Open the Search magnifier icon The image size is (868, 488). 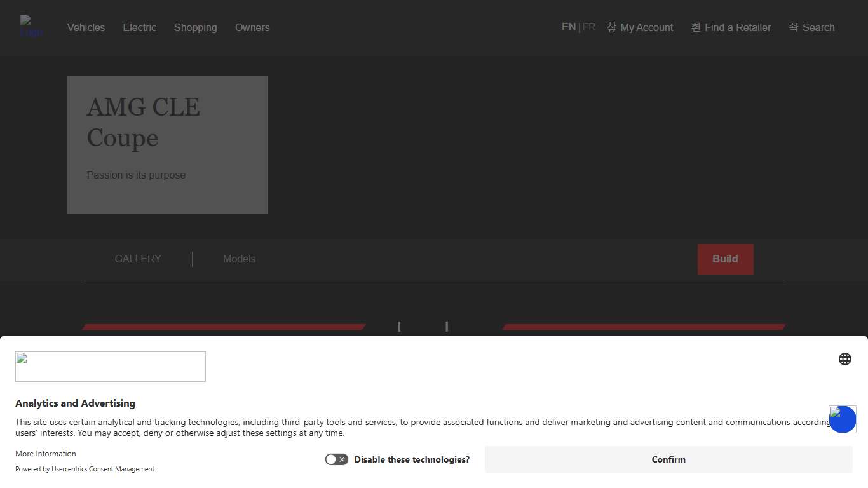(x=794, y=27)
